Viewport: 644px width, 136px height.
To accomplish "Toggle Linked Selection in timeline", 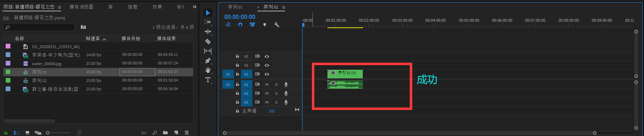I will click(252, 25).
